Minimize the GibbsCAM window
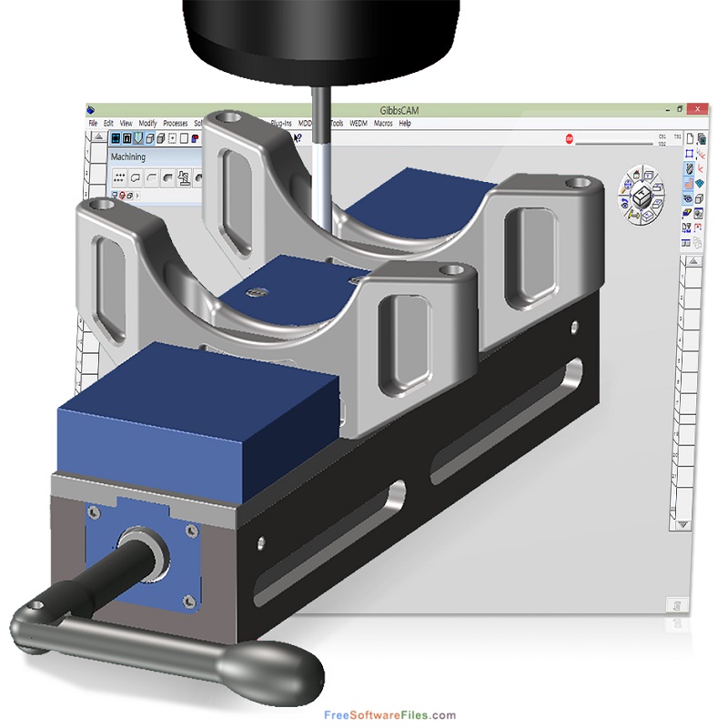This screenshot has width=728, height=728. [667, 109]
